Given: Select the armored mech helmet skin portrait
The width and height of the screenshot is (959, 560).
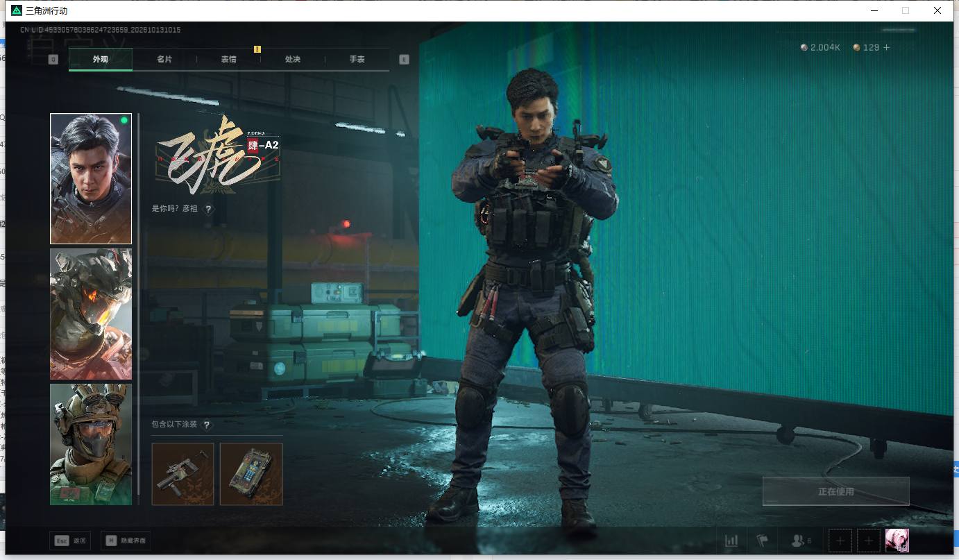Looking at the screenshot, I should [x=91, y=314].
